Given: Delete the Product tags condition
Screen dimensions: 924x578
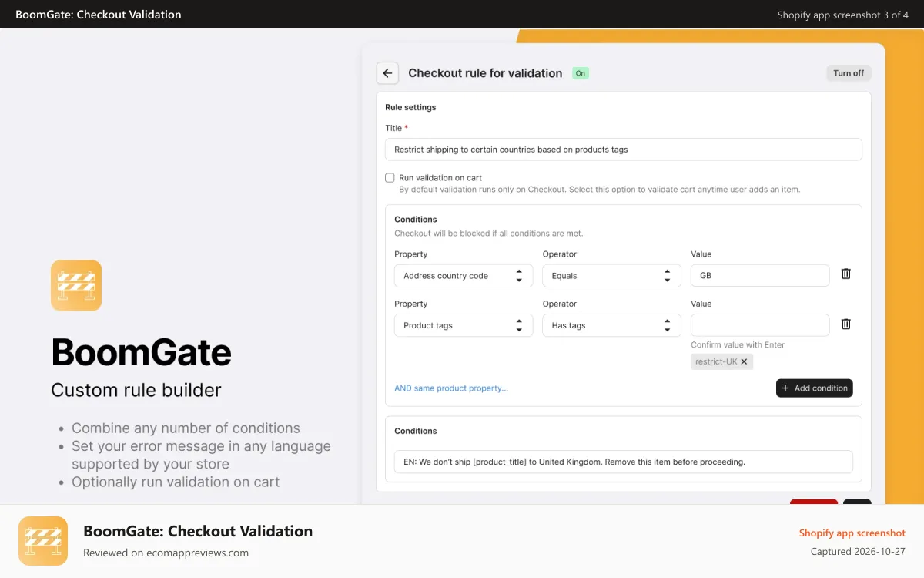Looking at the screenshot, I should click(x=845, y=324).
